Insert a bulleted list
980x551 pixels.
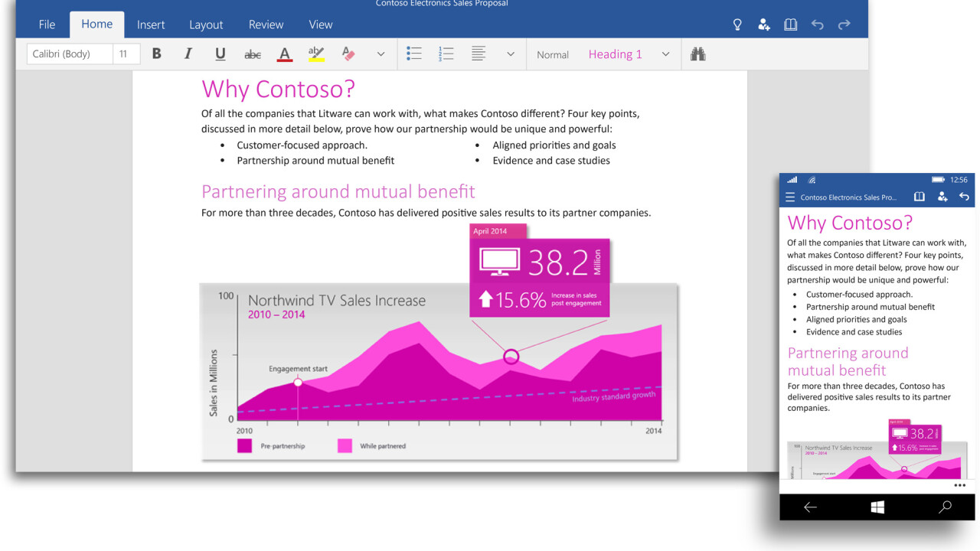point(414,54)
